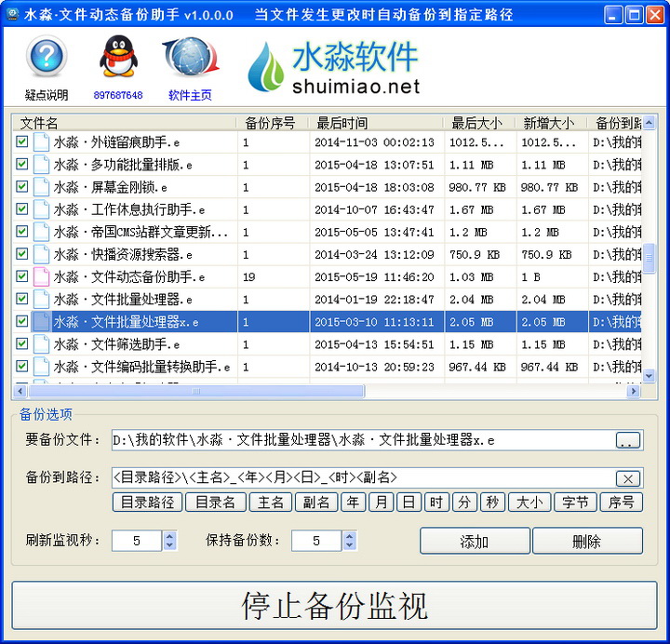Insert the 分 placeholder
The height and width of the screenshot is (644, 670).
pos(464,503)
